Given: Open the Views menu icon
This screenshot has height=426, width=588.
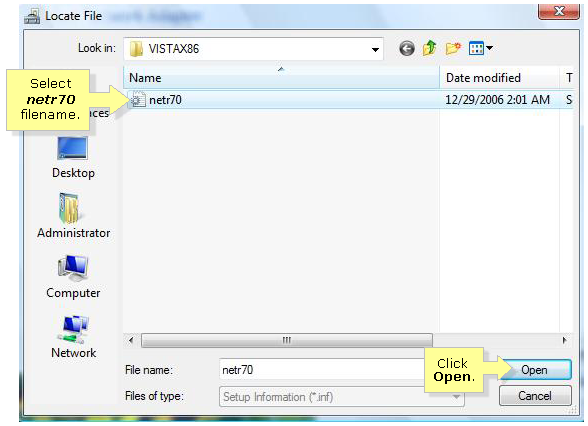Looking at the screenshot, I should pos(476,48).
